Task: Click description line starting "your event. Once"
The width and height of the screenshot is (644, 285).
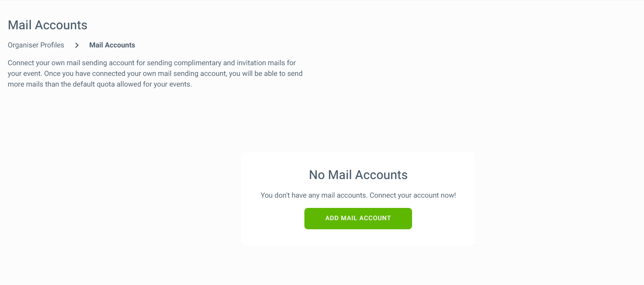Action: click(155, 74)
